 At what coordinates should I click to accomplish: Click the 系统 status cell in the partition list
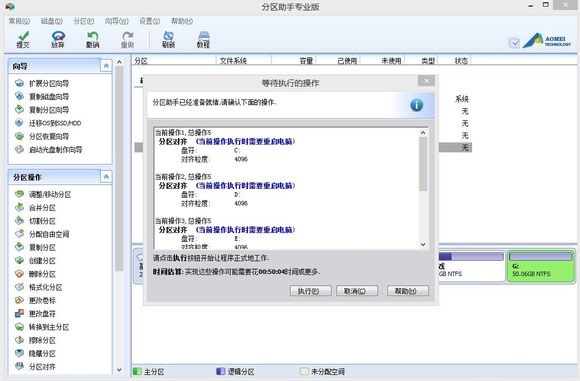tap(462, 99)
